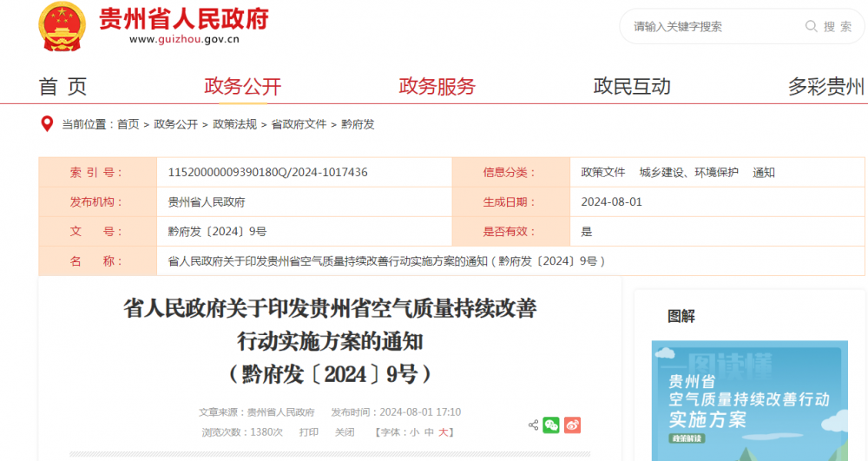Image resolution: width=868 pixels, height=461 pixels.
Task: Go to 政务服务 in the main menu
Action: tap(437, 87)
